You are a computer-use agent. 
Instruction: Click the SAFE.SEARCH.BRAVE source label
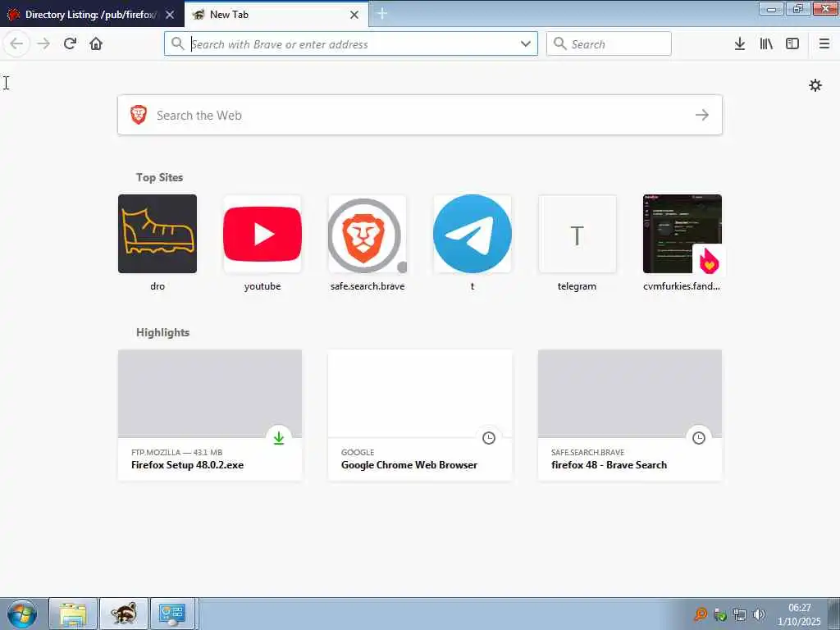click(587, 452)
